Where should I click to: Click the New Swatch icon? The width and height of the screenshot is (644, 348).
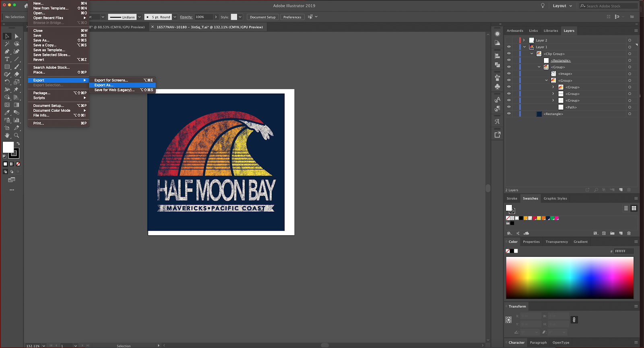(621, 233)
